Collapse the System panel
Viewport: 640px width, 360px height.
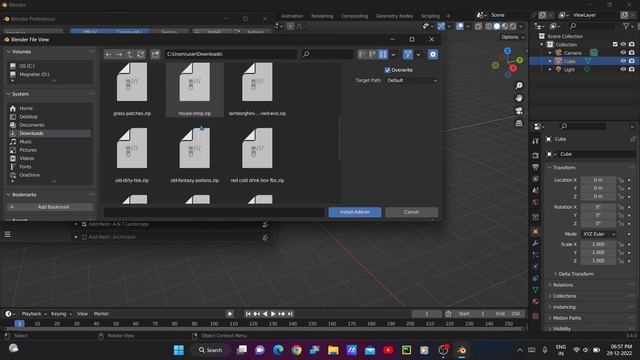point(8,94)
